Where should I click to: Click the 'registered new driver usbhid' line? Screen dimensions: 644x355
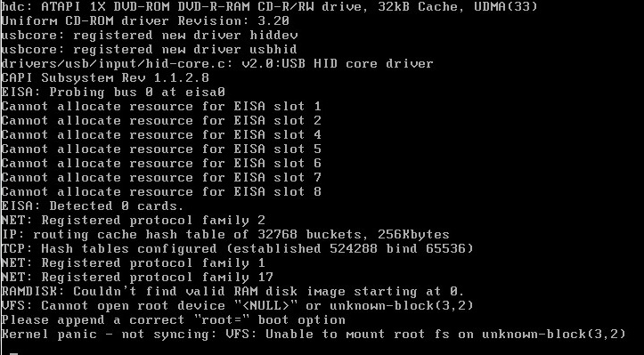(149, 49)
